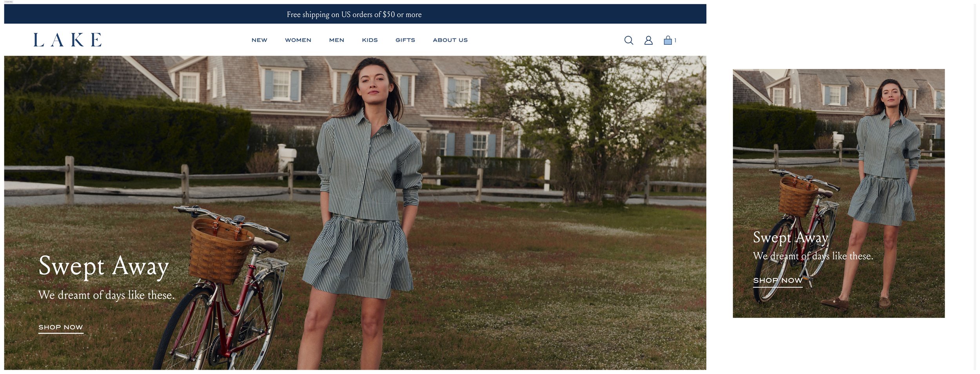Open the NEW menu item
The height and width of the screenshot is (374, 980).
(259, 40)
